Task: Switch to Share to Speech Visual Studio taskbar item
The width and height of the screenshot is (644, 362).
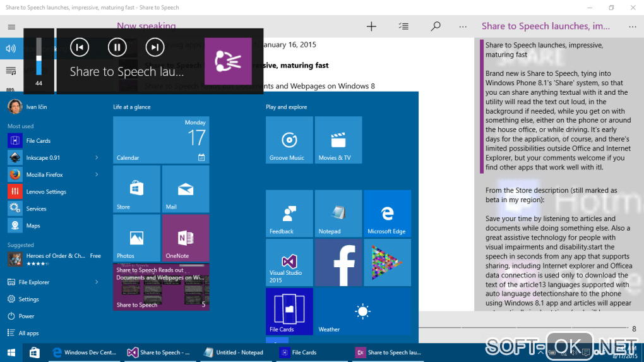Action: point(159,353)
